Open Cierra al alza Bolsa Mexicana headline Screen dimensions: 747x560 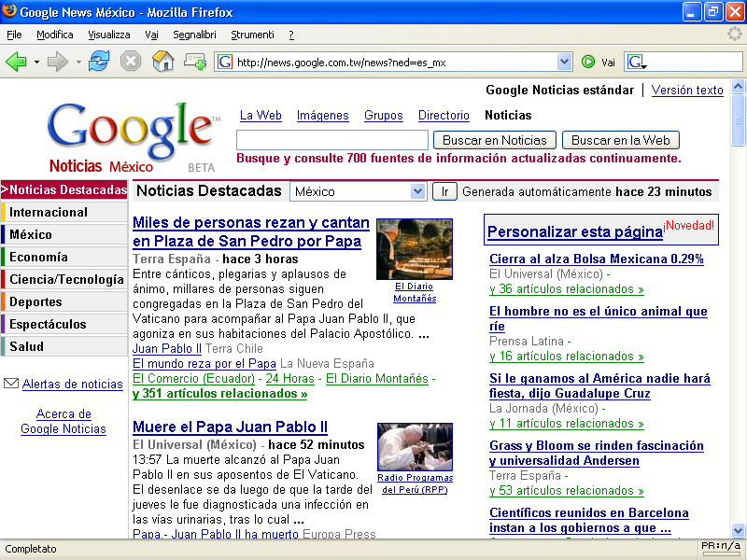pyautogui.click(x=597, y=259)
